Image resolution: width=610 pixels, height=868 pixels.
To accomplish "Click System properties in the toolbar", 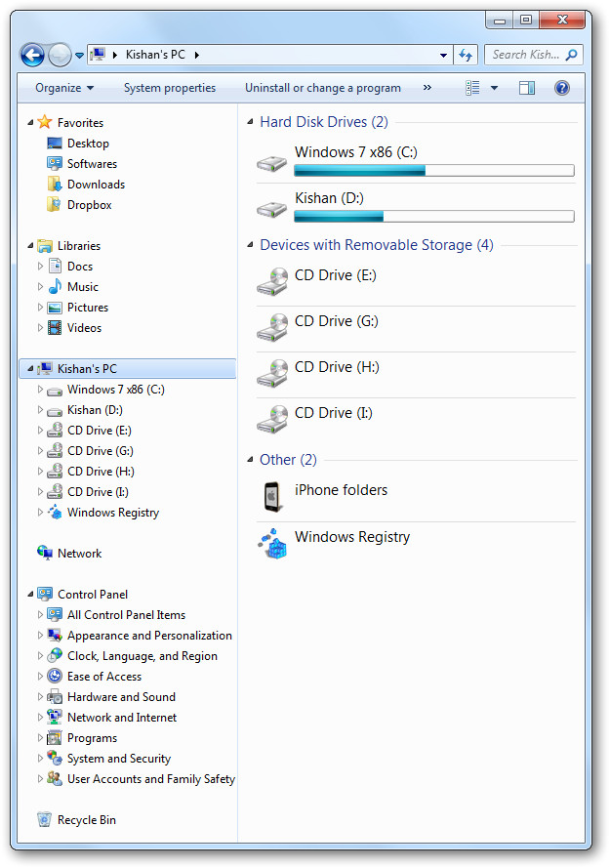I will [170, 88].
